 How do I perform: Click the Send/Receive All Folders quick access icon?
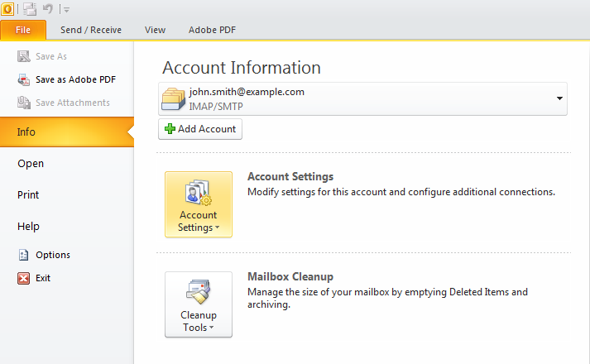pyautogui.click(x=30, y=9)
